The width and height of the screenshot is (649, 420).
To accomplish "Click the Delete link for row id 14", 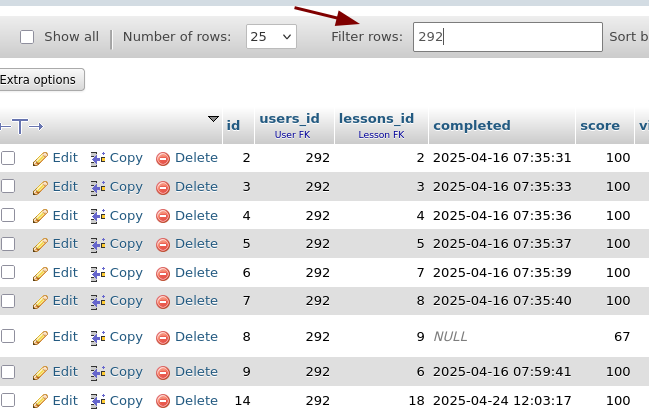I will point(196,401).
